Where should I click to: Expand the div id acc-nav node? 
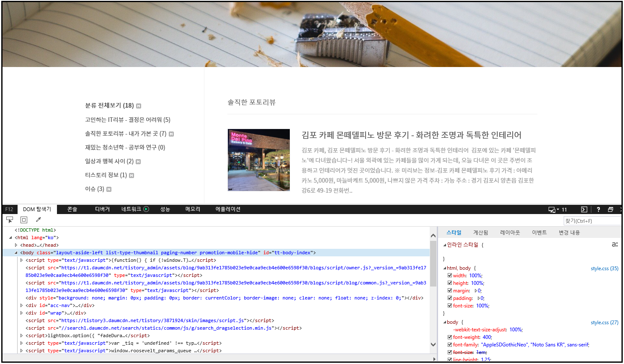click(x=21, y=305)
